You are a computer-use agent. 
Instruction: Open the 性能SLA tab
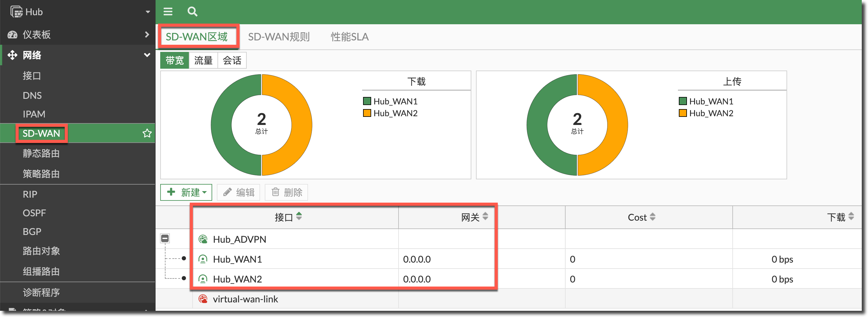(x=349, y=37)
